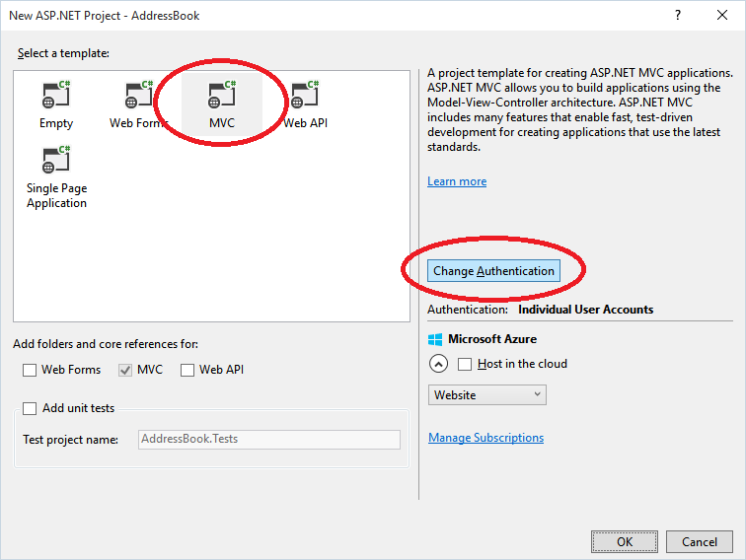Image resolution: width=746 pixels, height=560 pixels.
Task: Click the Microsoft Azure Windows logo
Action: [435, 339]
